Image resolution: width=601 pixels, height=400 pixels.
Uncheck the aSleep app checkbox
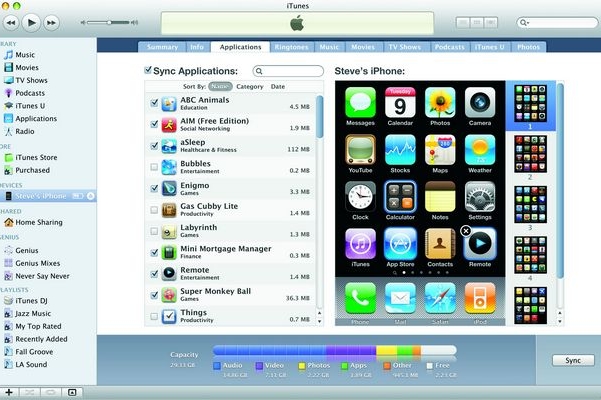pos(154,146)
